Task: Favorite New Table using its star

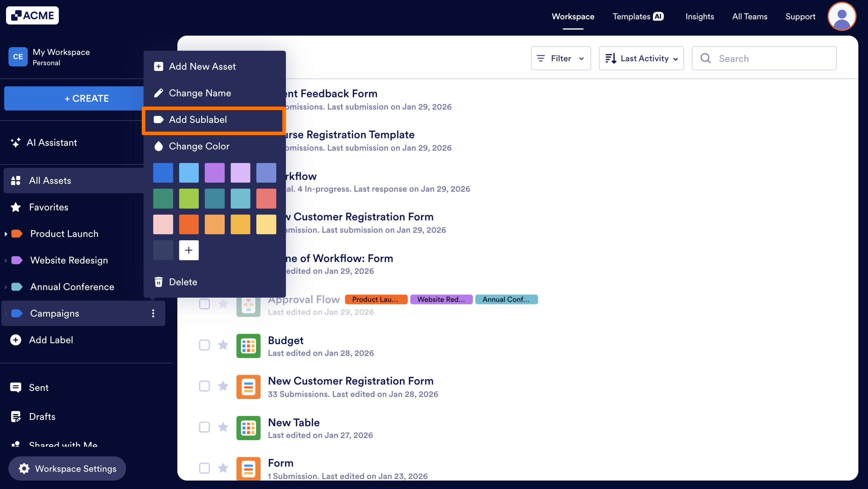Action: point(223,427)
